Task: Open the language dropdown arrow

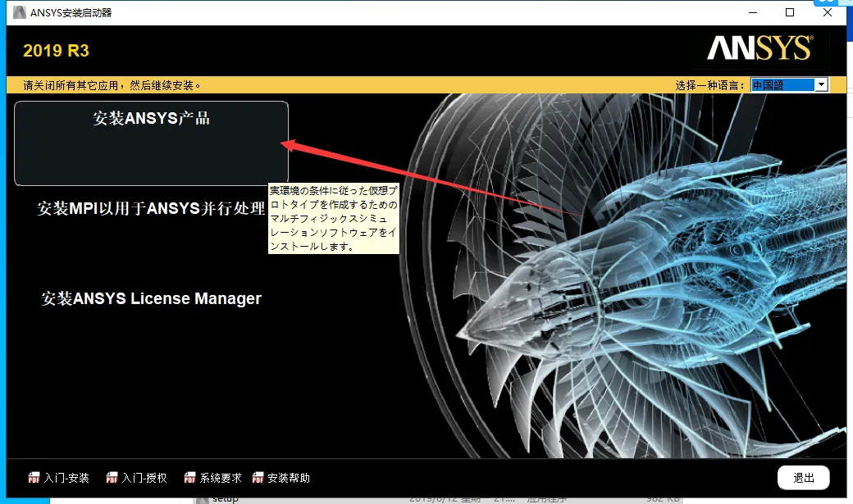Action: click(822, 84)
